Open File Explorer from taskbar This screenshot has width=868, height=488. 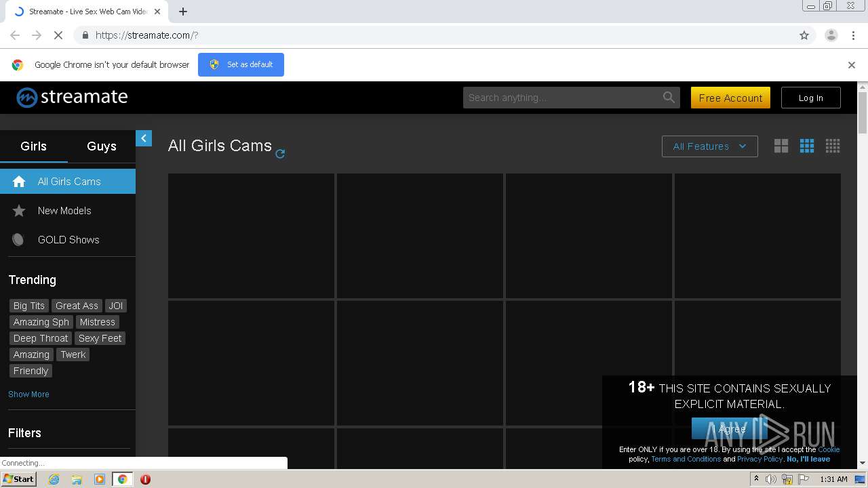tap(77, 479)
